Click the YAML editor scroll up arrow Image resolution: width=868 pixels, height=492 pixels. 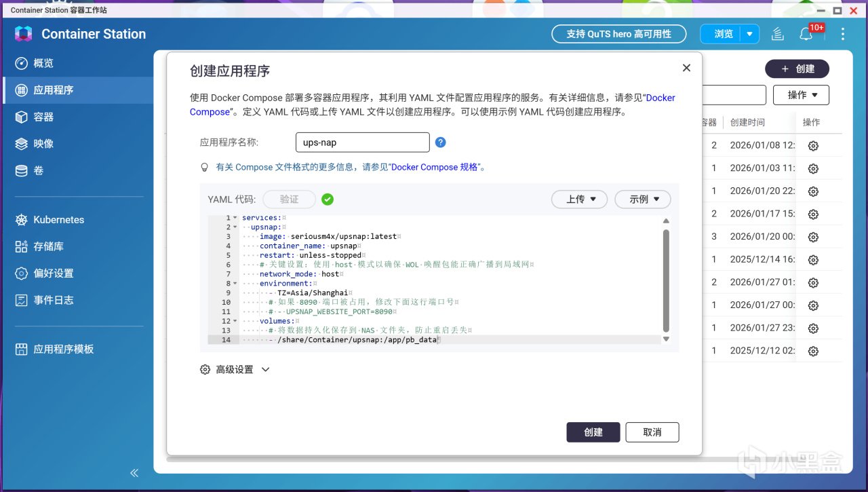[666, 221]
